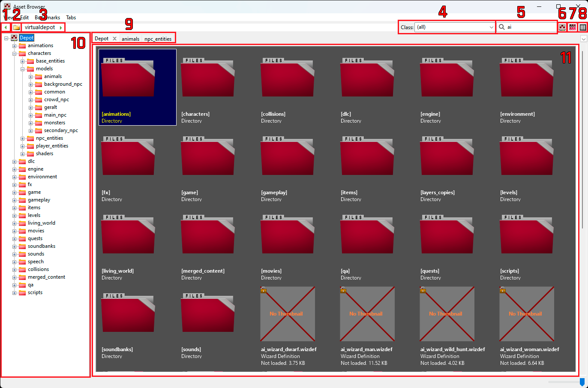Select the Depot root icon in the tree
This screenshot has width=588, height=388.
pyautogui.click(x=14, y=38)
